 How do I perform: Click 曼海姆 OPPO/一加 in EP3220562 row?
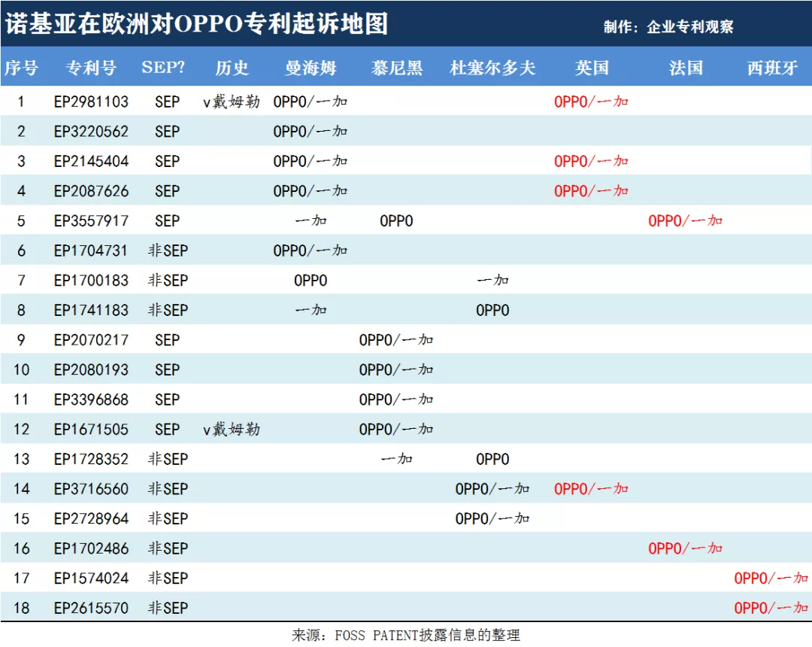point(311,132)
